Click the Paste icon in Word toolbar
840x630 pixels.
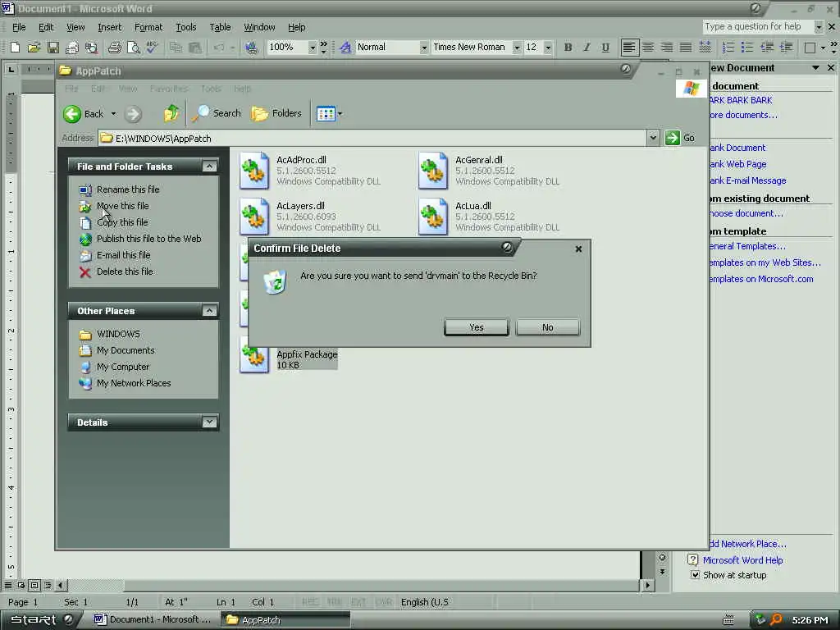coord(195,48)
